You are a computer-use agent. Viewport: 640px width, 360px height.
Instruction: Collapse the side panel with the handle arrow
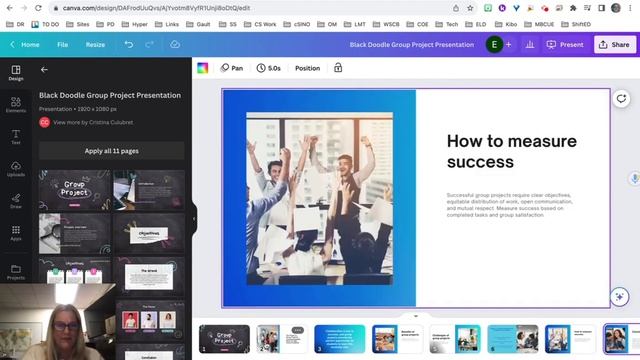click(194, 219)
